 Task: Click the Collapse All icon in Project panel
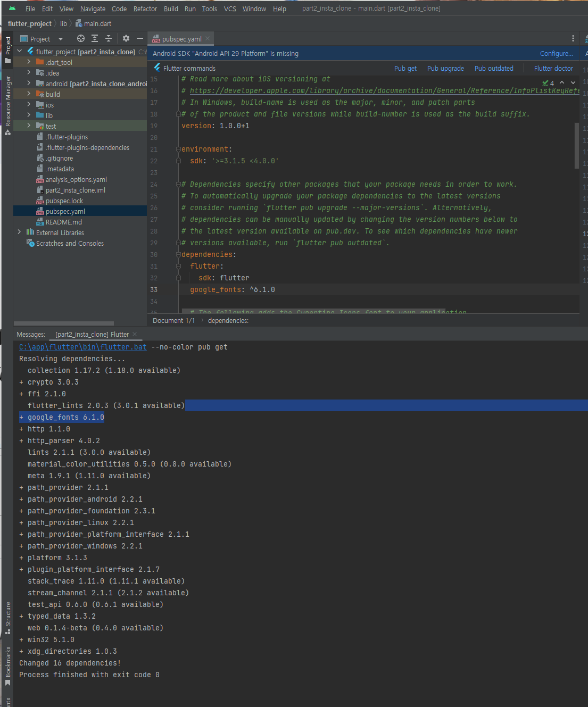point(109,38)
